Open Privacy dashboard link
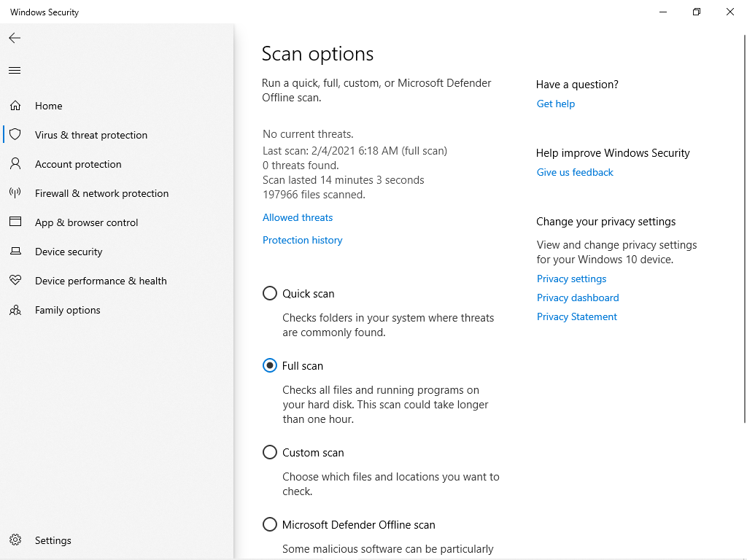The height and width of the screenshot is (560, 747). coord(578,298)
